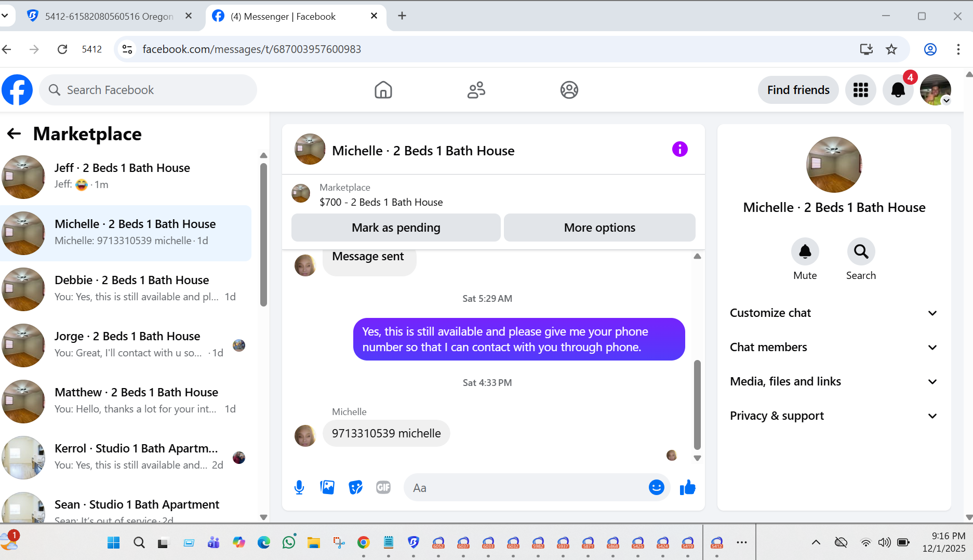This screenshot has width=973, height=560.
Task: Navigate back with the browser back arrow
Action: [x=7, y=49]
